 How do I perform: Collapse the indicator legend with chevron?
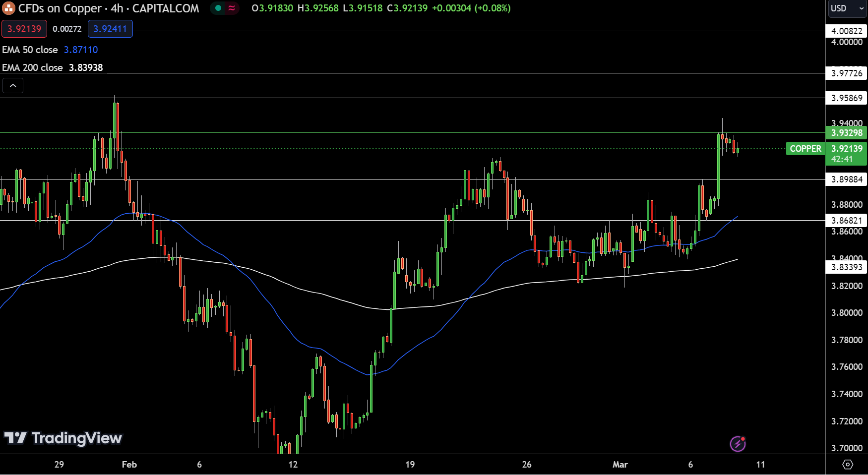[13, 86]
